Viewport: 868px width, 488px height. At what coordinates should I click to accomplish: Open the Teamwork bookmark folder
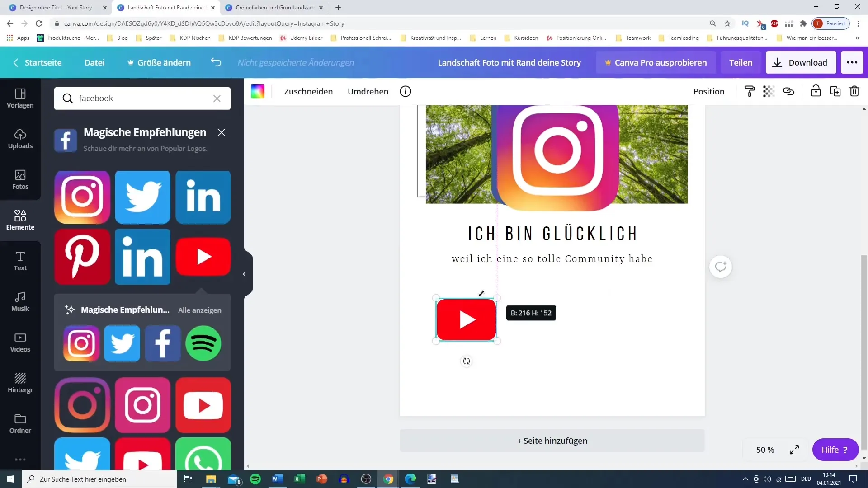coord(633,38)
